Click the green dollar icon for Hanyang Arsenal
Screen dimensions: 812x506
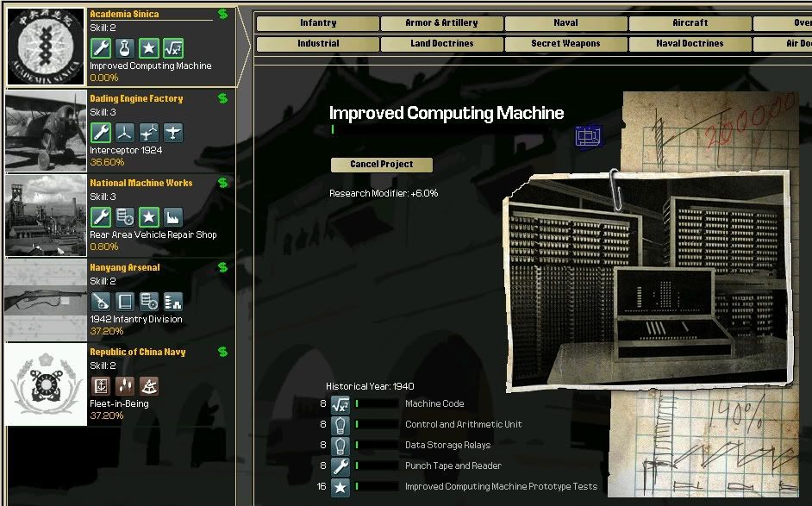pos(223,267)
